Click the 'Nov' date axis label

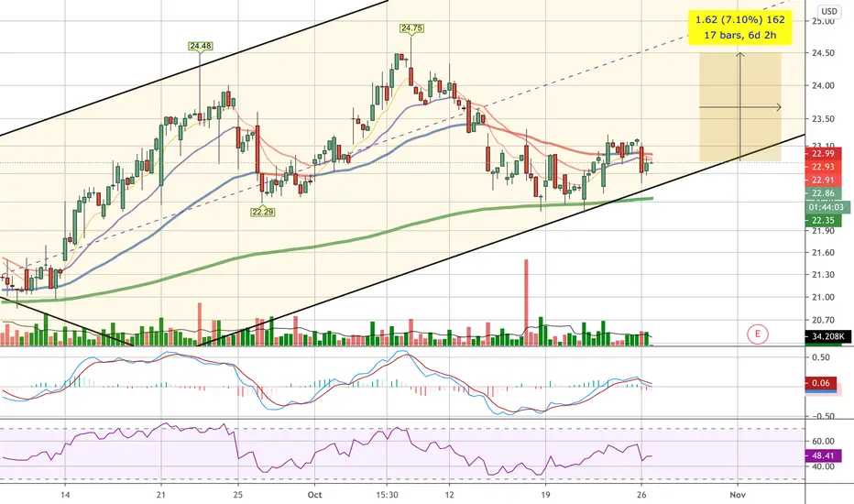tap(737, 495)
